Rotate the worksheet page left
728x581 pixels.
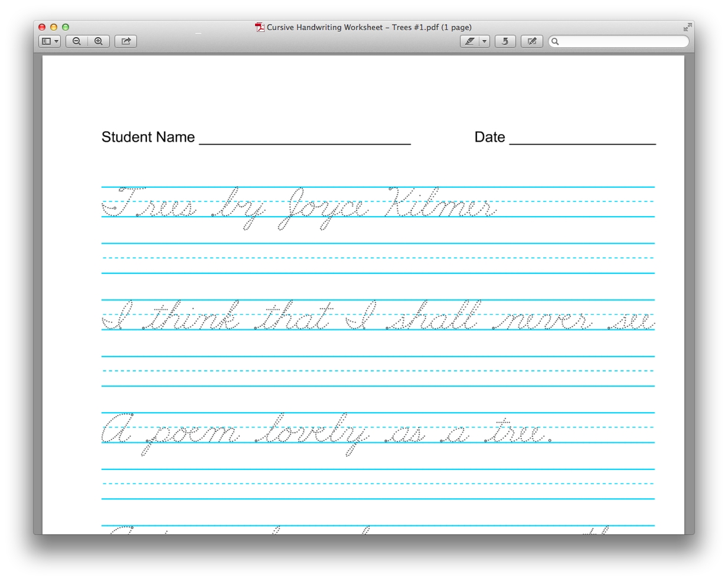[505, 41]
